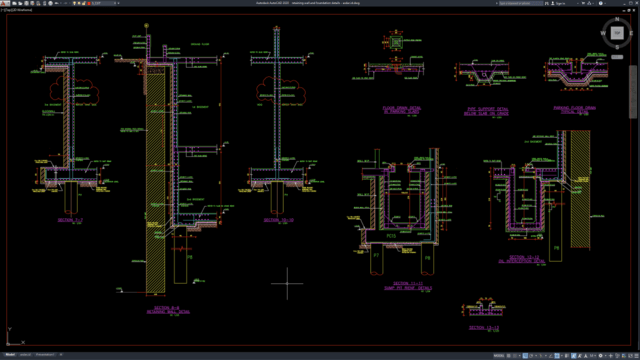Screen dimensions: 640x360
Task: Expand the Help dropdown arrow
Action: pyautogui.click(x=605, y=3)
